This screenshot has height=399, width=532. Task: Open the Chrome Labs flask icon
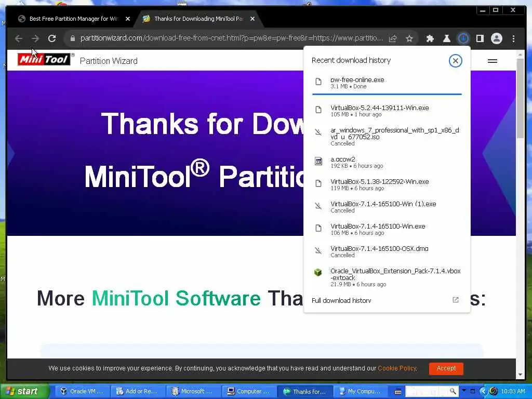446,38
